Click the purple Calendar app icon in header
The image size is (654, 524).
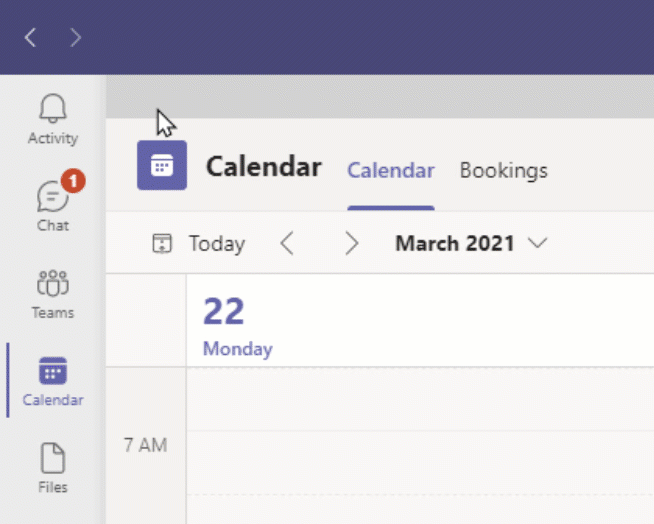[162, 165]
